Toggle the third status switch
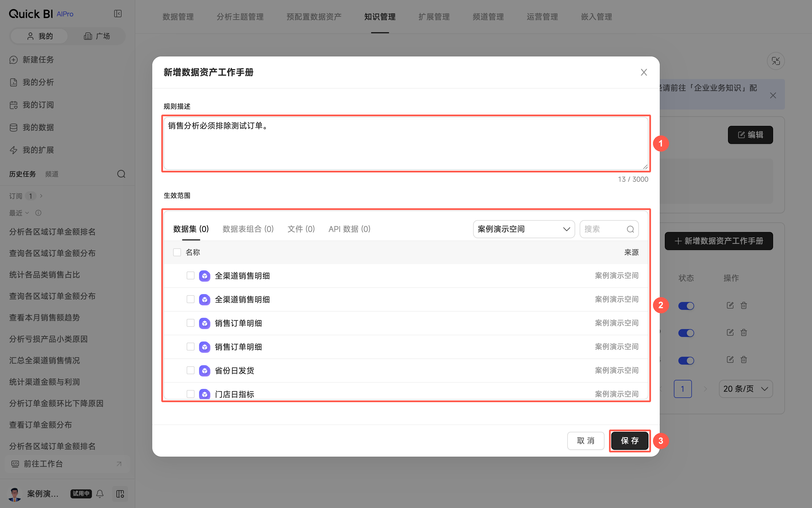The width and height of the screenshot is (812, 508). point(686,360)
